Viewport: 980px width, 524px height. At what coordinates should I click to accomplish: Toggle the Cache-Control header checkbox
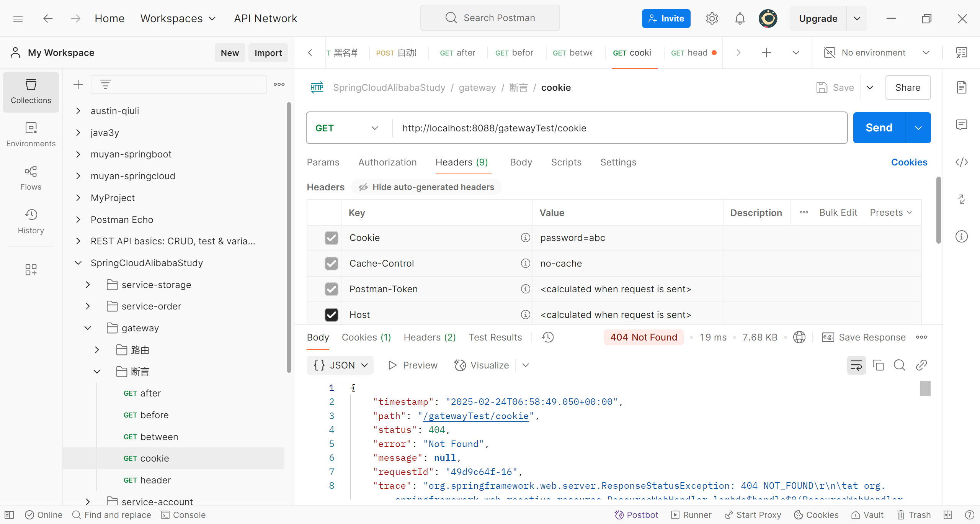(331, 264)
